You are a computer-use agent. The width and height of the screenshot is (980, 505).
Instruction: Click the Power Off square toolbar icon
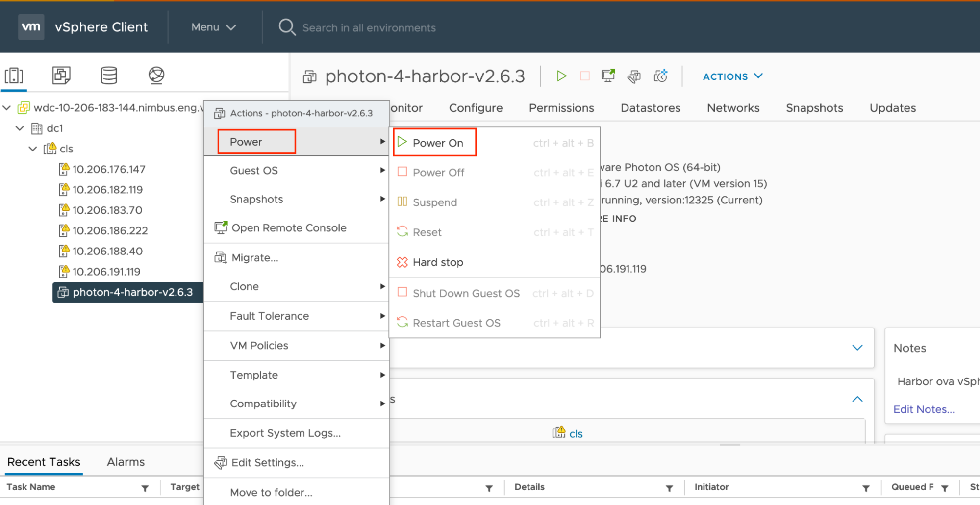[585, 76]
